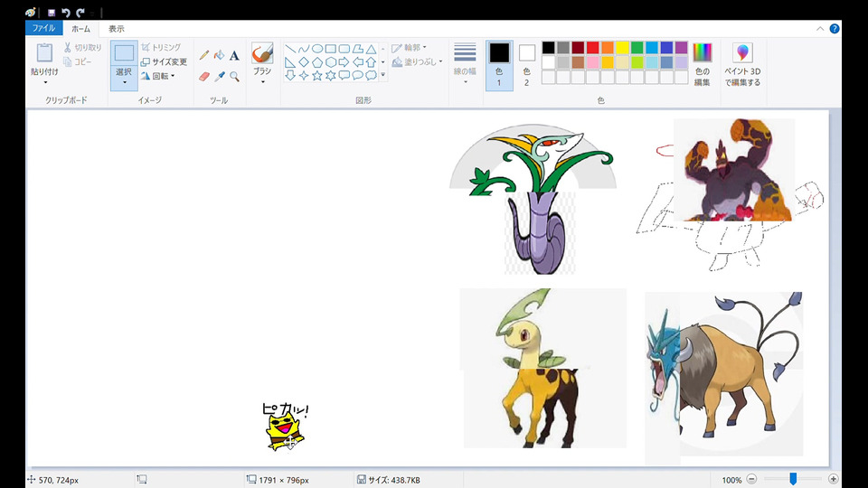Choose the Rectangle shape

tap(331, 49)
